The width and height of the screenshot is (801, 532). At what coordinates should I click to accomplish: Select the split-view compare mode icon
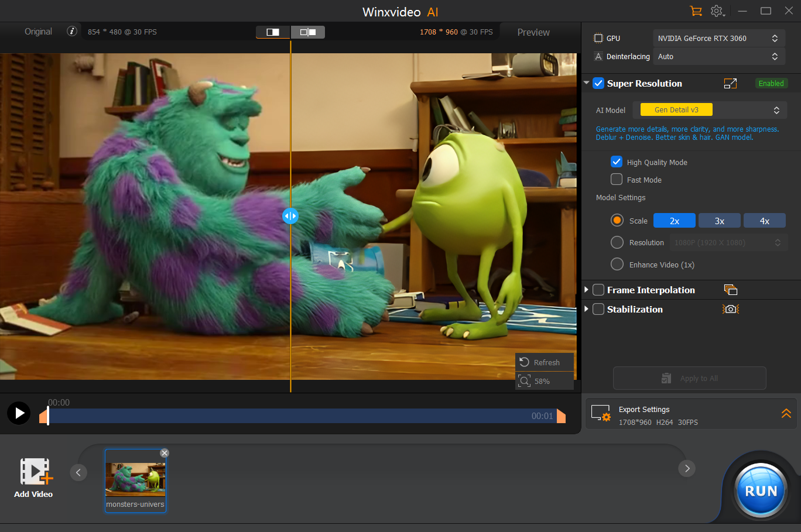pyautogui.click(x=273, y=32)
